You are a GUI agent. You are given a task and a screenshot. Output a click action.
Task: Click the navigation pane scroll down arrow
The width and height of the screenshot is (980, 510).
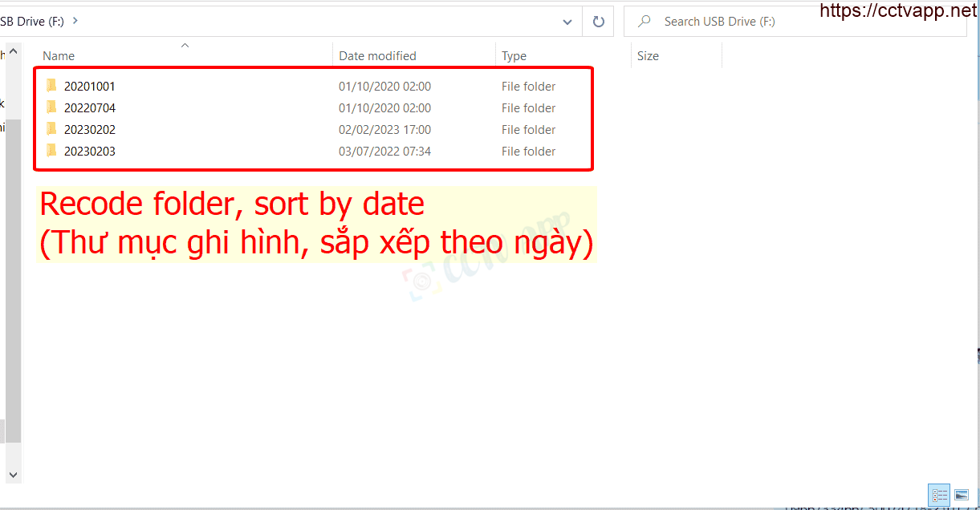12,476
